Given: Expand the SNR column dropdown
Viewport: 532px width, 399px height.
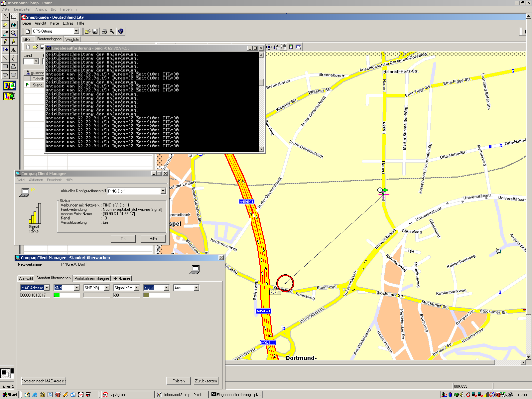Looking at the screenshot, I should [77, 288].
